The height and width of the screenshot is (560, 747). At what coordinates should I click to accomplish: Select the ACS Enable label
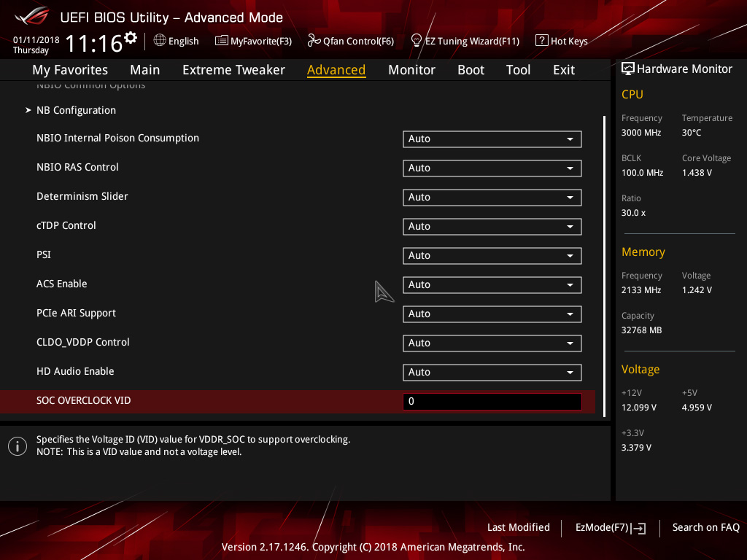click(62, 284)
